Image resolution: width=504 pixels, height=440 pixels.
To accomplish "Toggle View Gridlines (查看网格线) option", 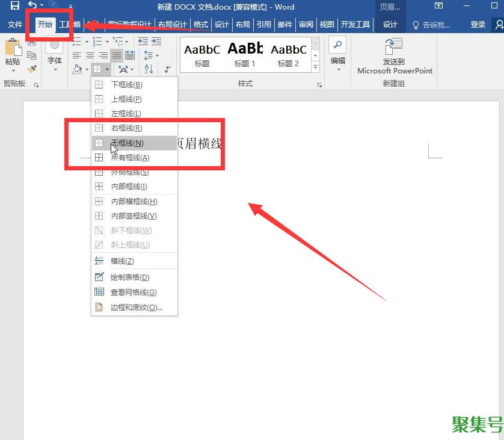I will coord(134,293).
